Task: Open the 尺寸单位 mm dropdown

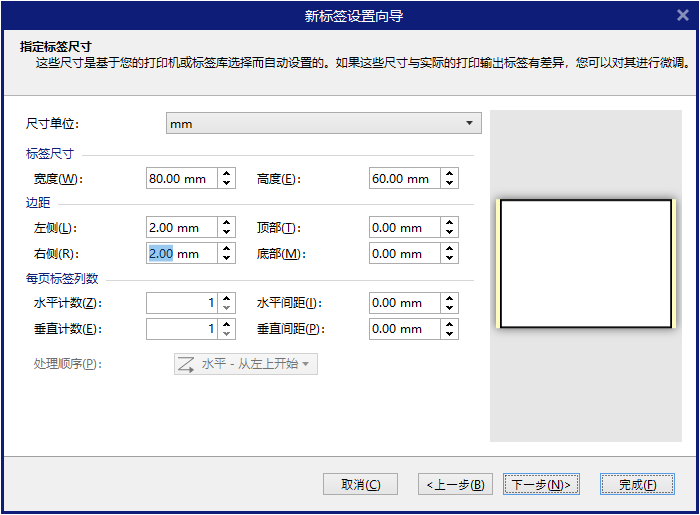Action: point(323,124)
